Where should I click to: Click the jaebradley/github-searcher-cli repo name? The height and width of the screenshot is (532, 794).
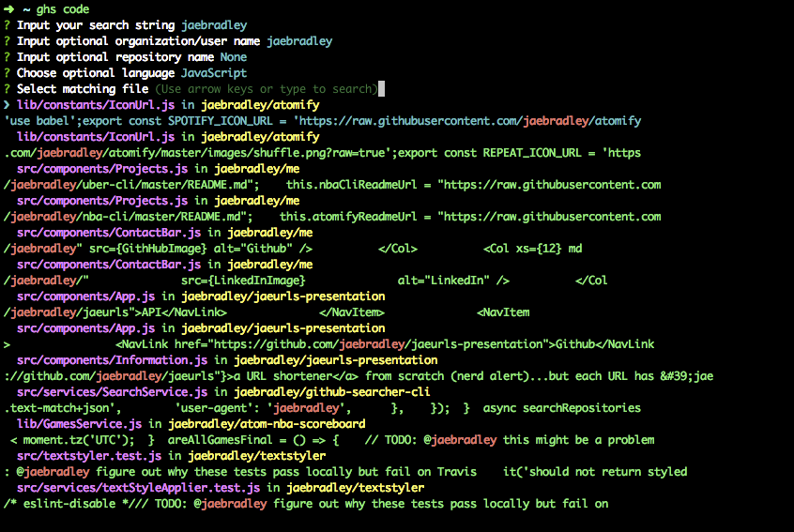click(332, 392)
